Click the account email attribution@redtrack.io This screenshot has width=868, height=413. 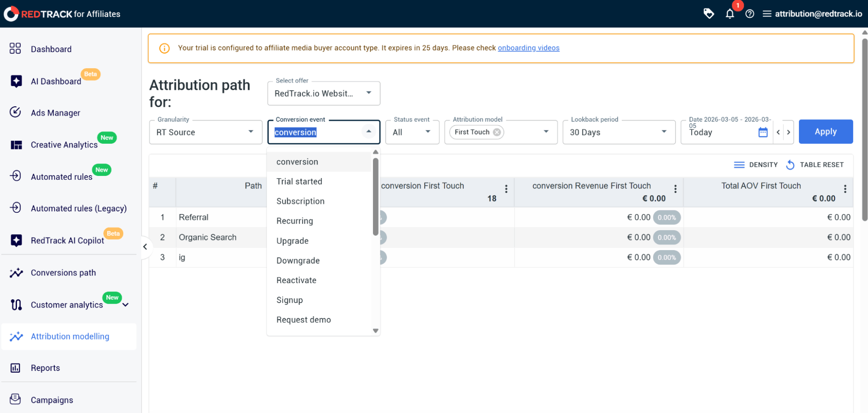pos(818,14)
